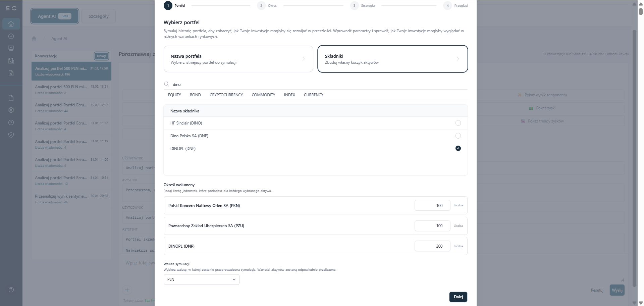Click the money icon beside Pokaż zyski
644x306 pixels.
point(531,108)
